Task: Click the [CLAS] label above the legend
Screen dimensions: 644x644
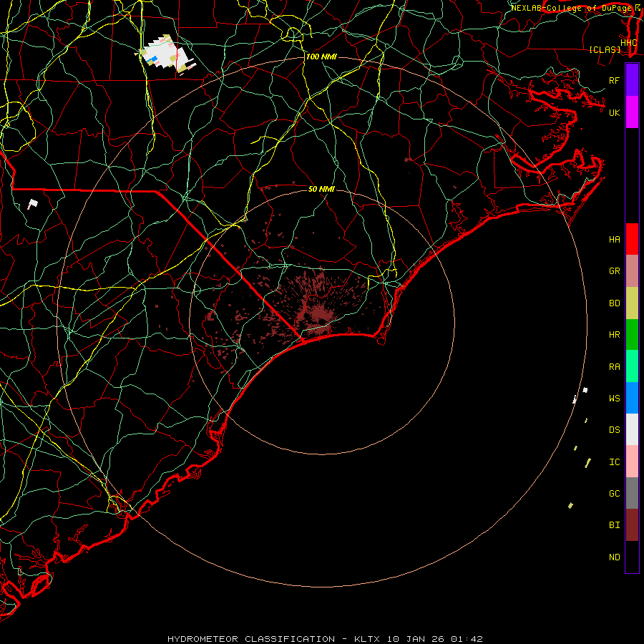Action: pos(605,50)
